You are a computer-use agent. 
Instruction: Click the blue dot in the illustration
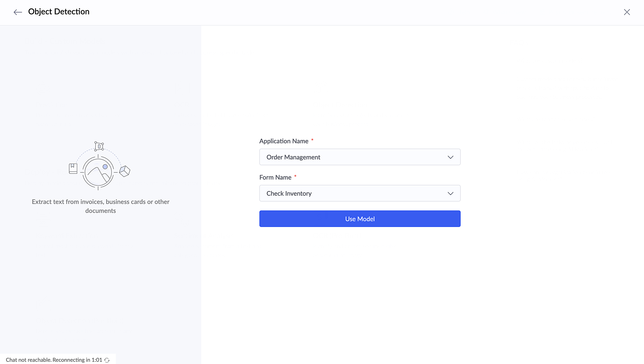pos(105,167)
